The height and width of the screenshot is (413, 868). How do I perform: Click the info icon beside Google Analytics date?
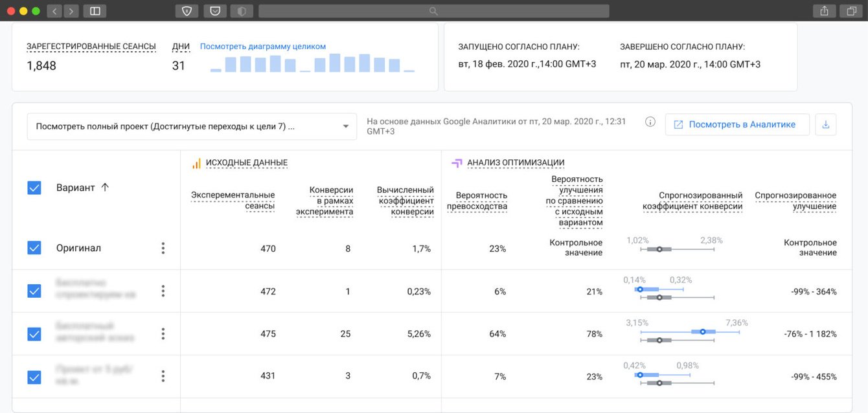(650, 122)
